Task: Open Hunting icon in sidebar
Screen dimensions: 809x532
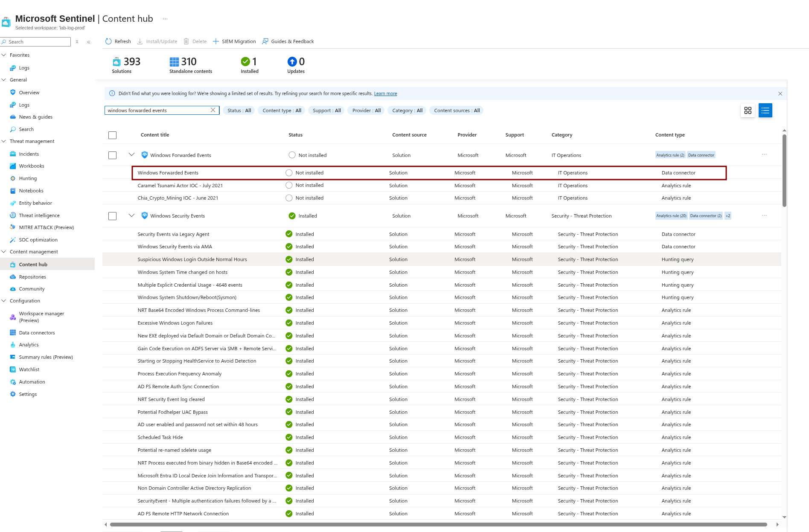Action: coord(13,178)
